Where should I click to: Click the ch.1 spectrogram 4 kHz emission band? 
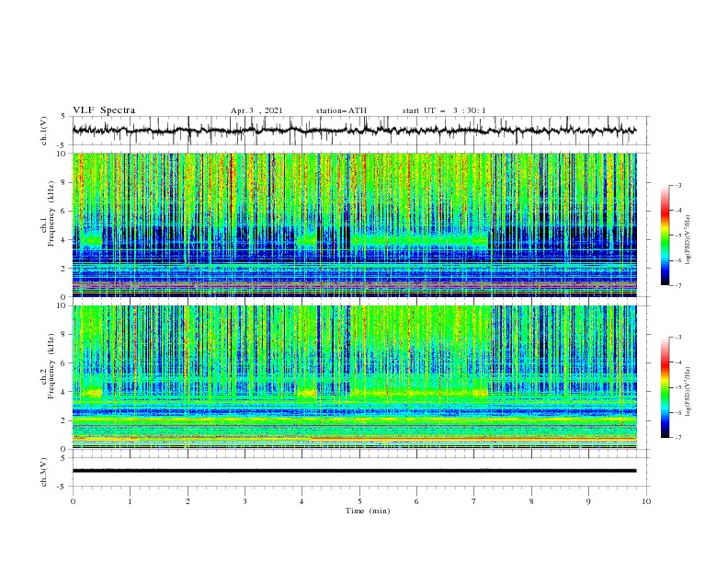(420, 240)
